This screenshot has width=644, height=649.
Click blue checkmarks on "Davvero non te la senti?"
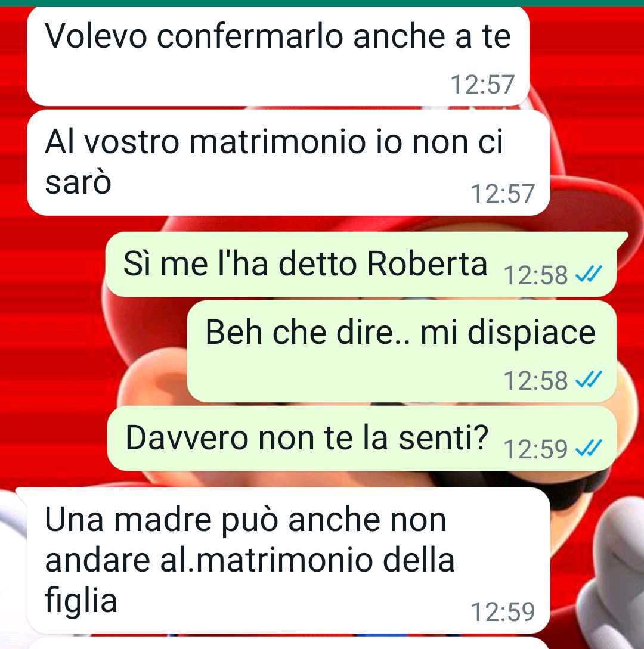coord(589,448)
